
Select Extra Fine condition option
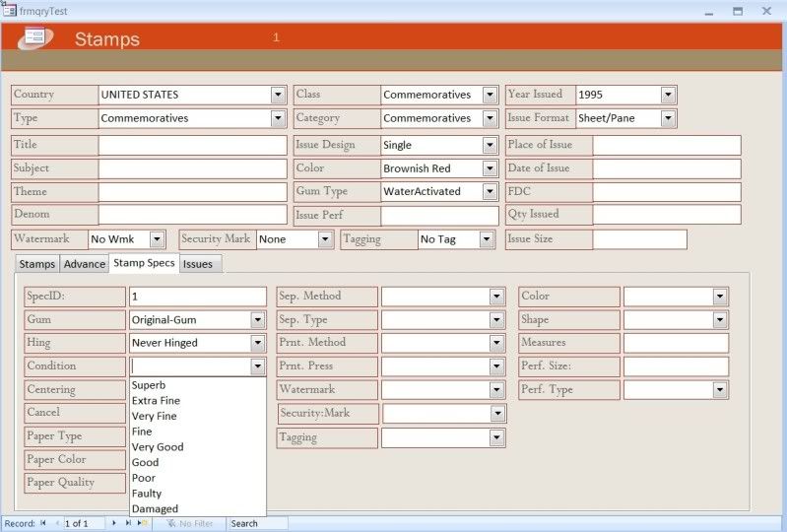(198, 401)
